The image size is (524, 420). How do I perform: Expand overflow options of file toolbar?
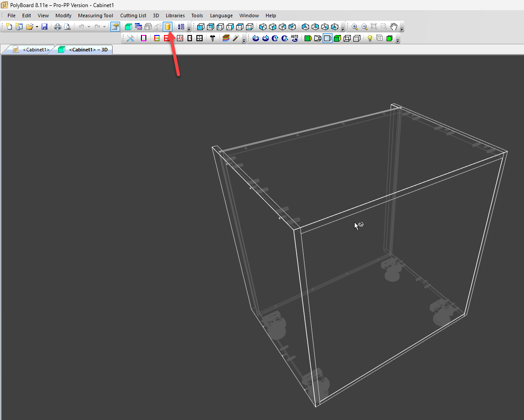189,28
